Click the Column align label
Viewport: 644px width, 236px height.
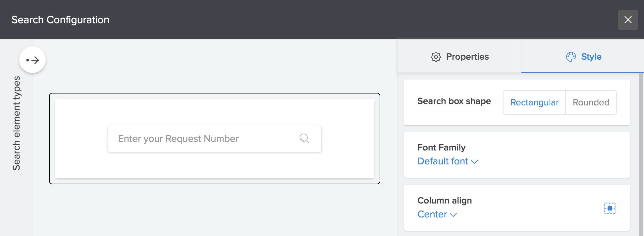click(444, 201)
